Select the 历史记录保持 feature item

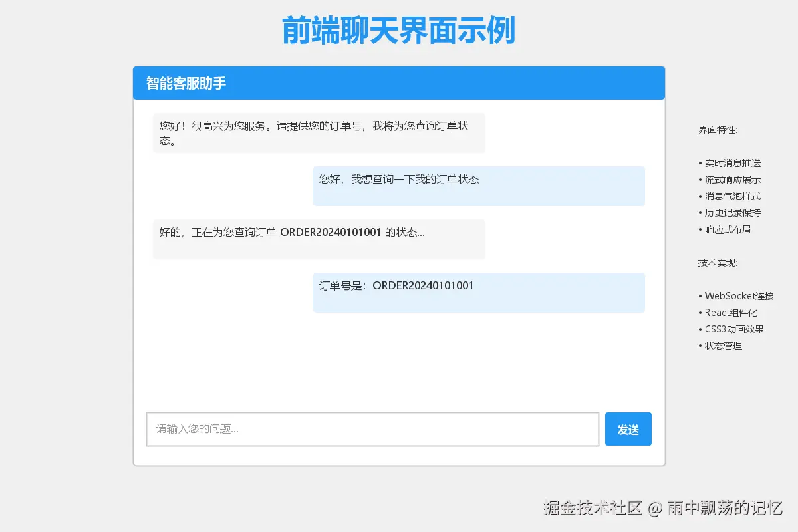730,213
